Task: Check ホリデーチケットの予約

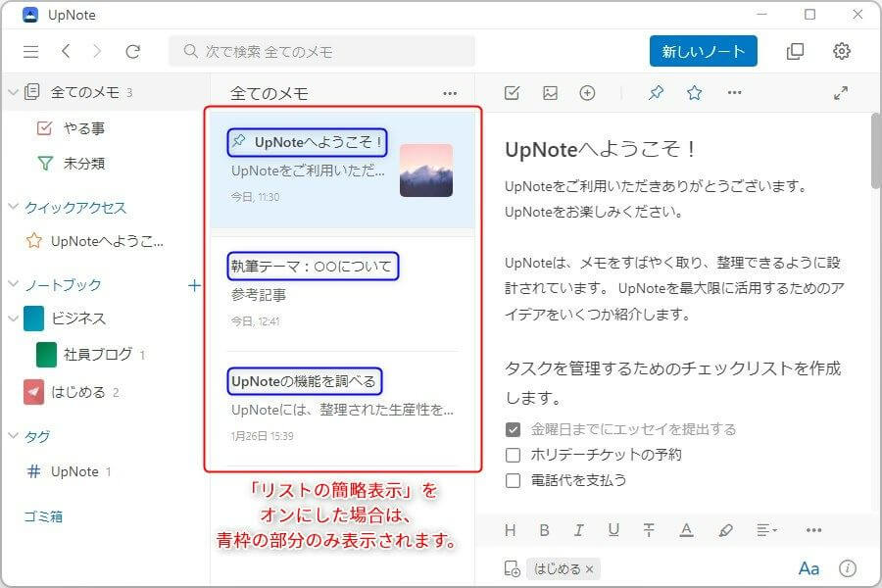Action: 513,455
